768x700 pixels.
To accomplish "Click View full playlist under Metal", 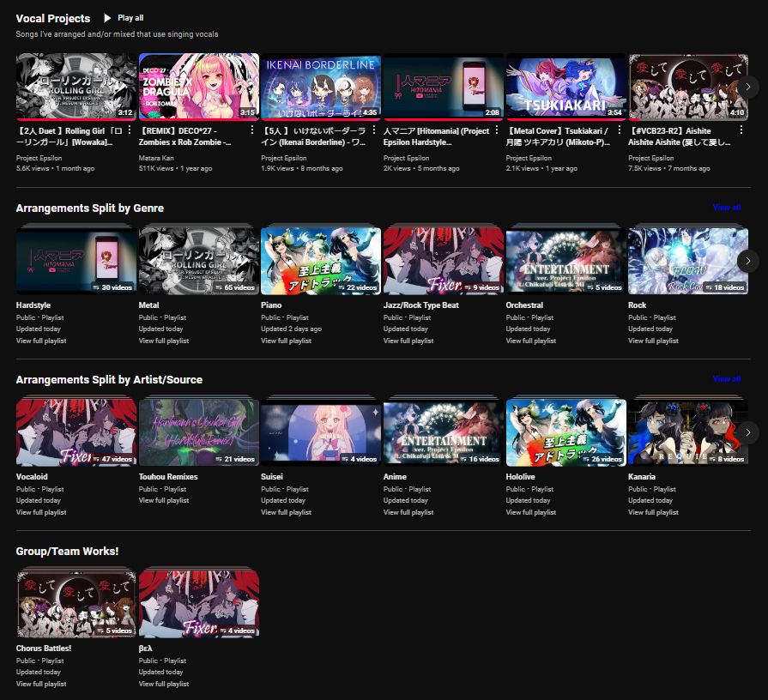I will (x=164, y=341).
